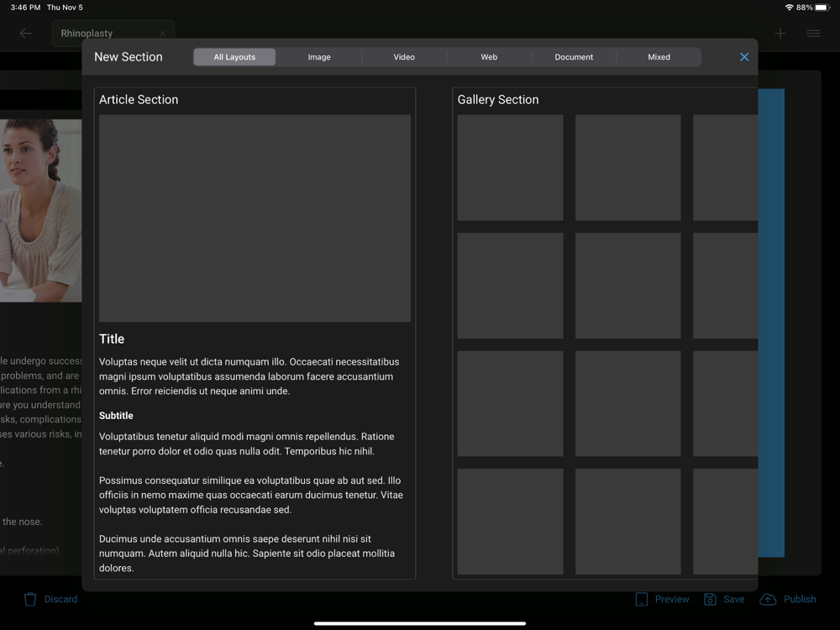Viewport: 840px width, 630px height.
Task: Choose the Gallery Section first grid tile
Action: [510, 168]
